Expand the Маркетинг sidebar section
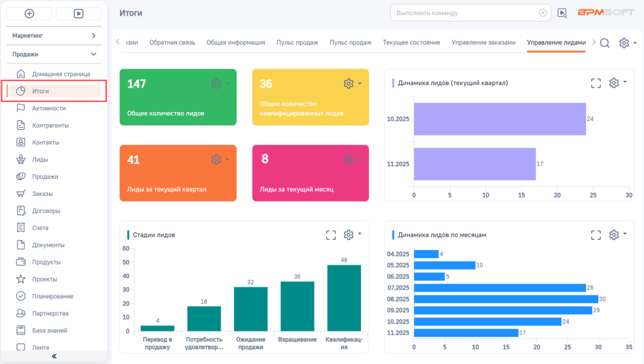This screenshot has width=644, height=364. click(x=93, y=36)
